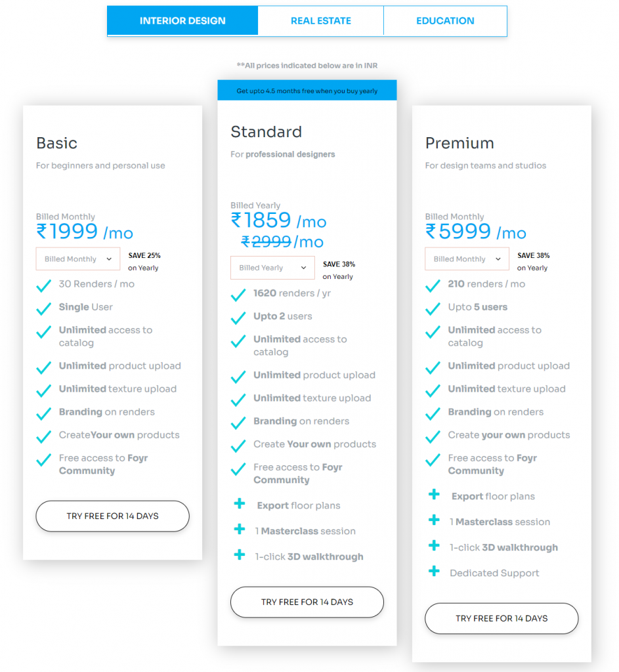Viewport: 619px width, 672px height.
Task: Click the yearly free months promo banner
Action: pos(307,91)
